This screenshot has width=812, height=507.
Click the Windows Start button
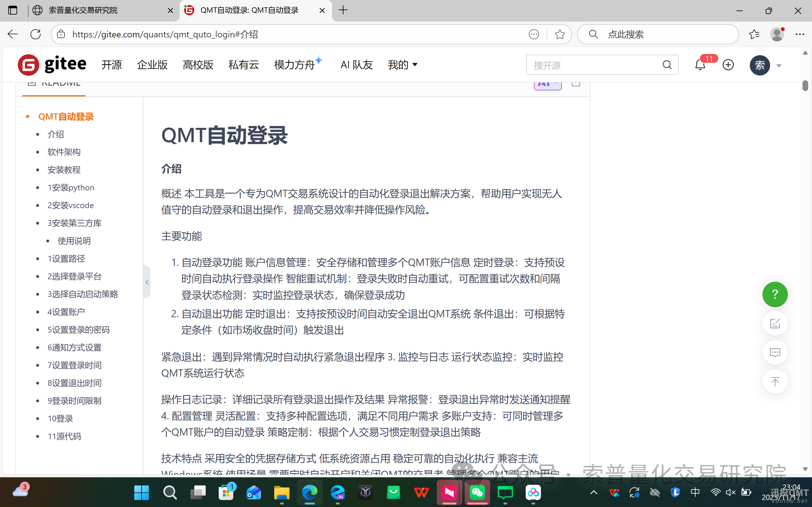pyautogui.click(x=142, y=493)
